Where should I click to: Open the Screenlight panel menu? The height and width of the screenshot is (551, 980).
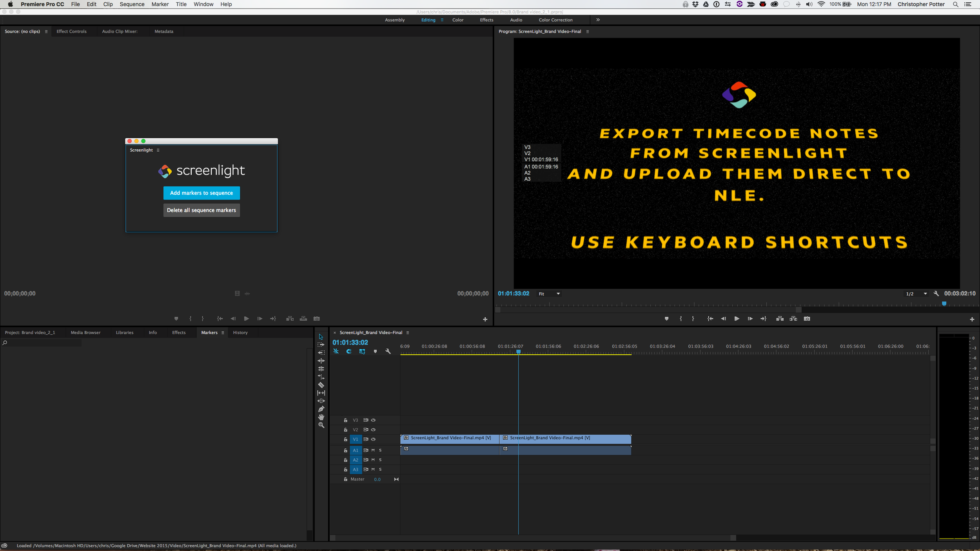click(x=158, y=150)
